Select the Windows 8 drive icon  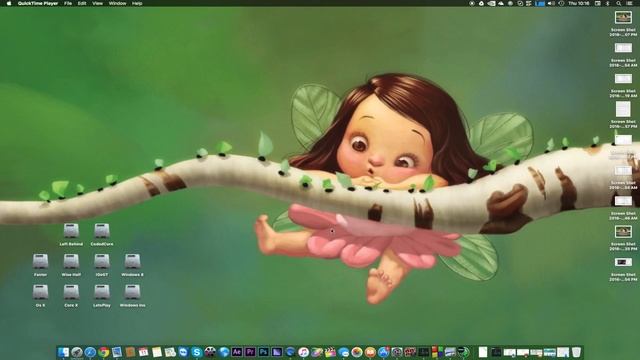tap(132, 262)
